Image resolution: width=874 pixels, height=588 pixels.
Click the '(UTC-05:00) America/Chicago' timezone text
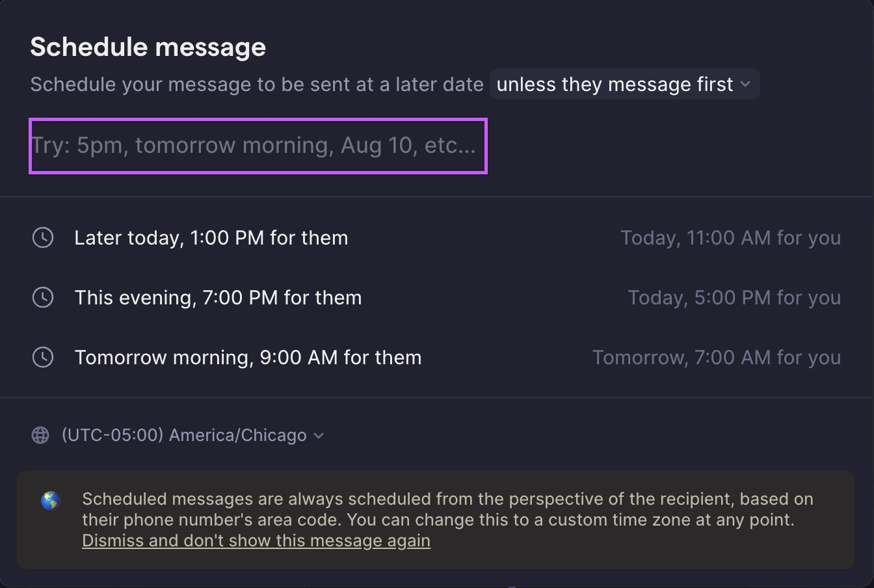185,435
